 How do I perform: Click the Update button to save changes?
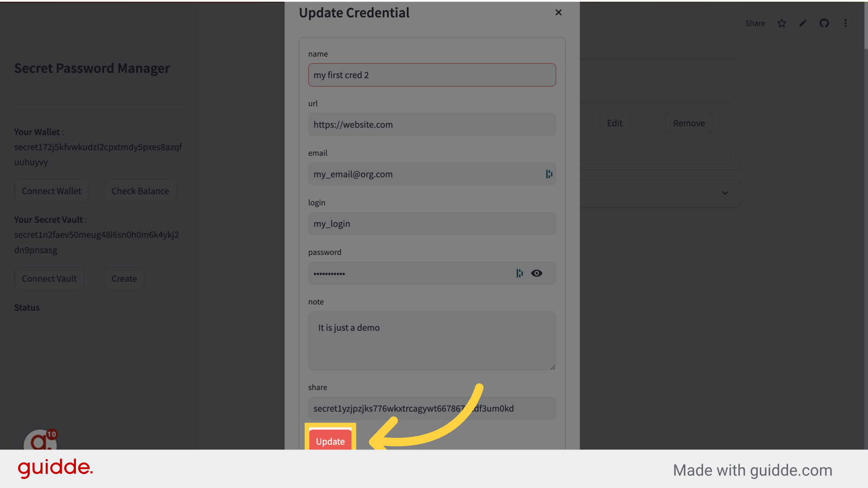(x=330, y=441)
